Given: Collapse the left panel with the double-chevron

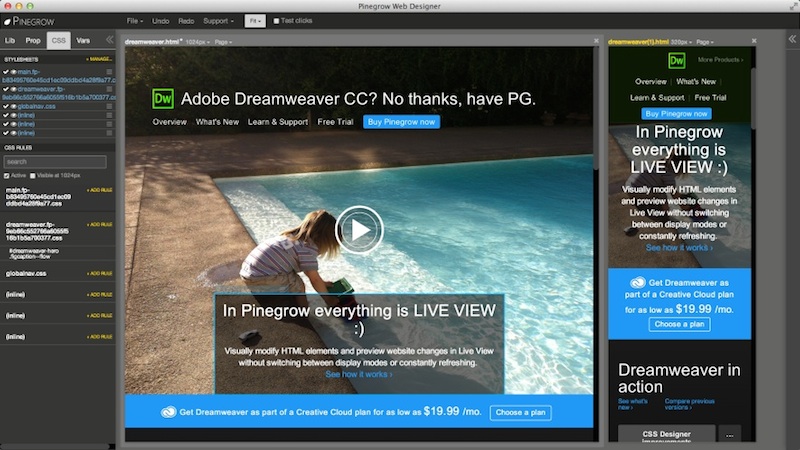Looking at the screenshot, I should (110, 39).
